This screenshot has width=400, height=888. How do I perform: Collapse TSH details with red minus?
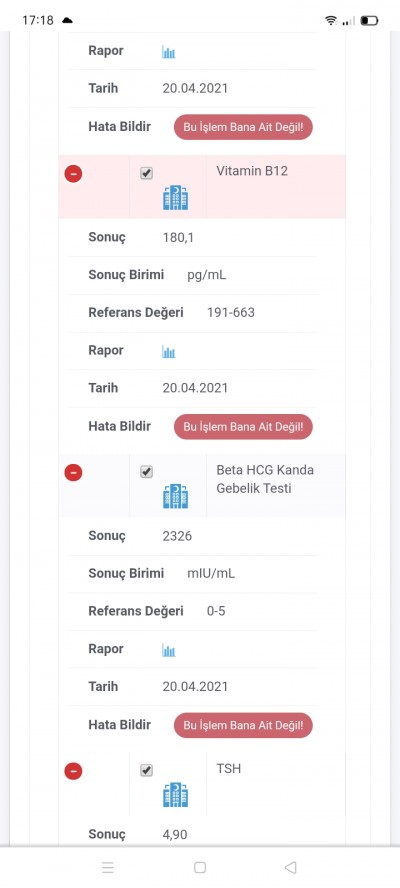[x=73, y=771]
